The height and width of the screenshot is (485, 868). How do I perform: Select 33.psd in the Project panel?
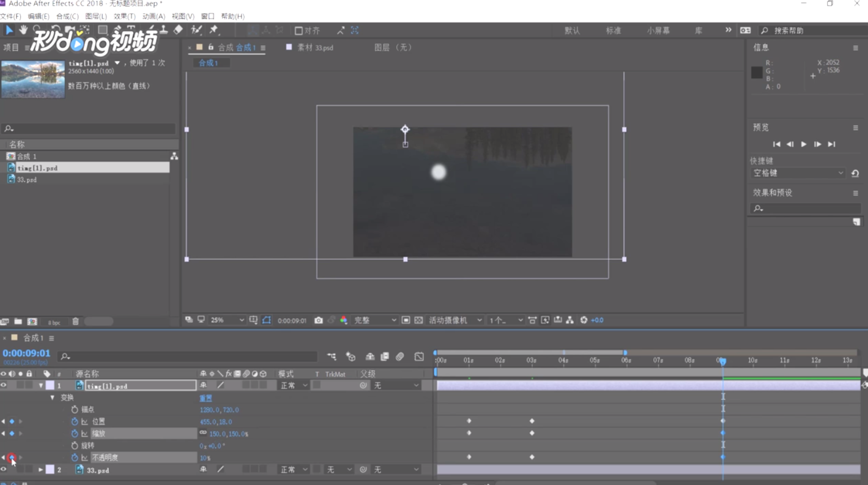(26, 180)
